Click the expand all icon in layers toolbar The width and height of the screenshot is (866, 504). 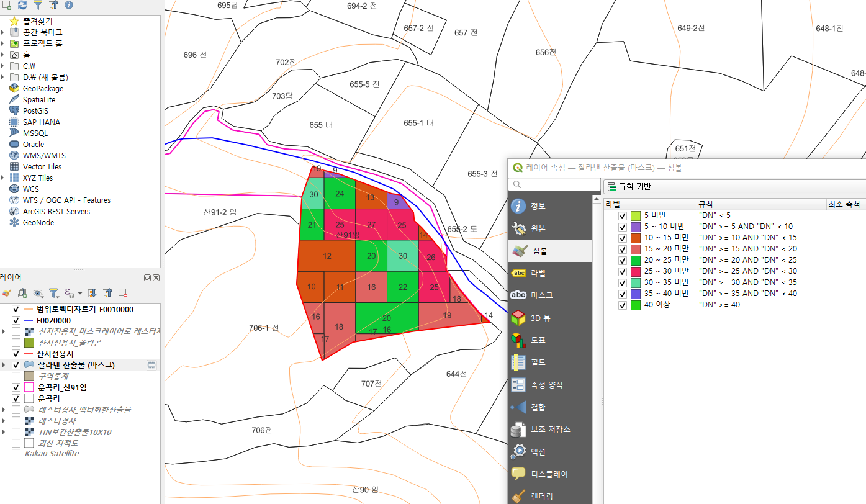point(92,292)
